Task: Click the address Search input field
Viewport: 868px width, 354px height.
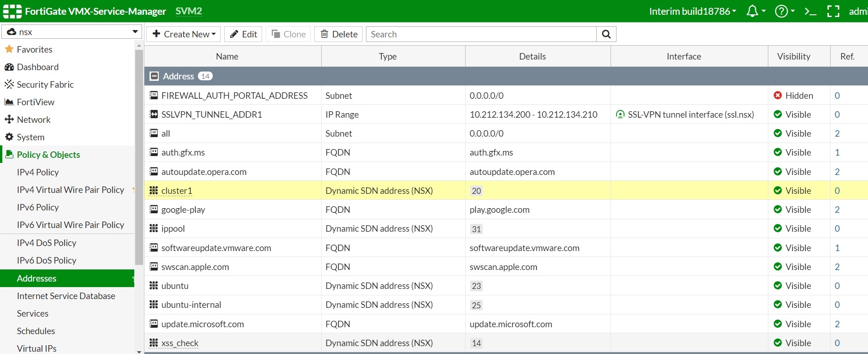Action: point(481,34)
